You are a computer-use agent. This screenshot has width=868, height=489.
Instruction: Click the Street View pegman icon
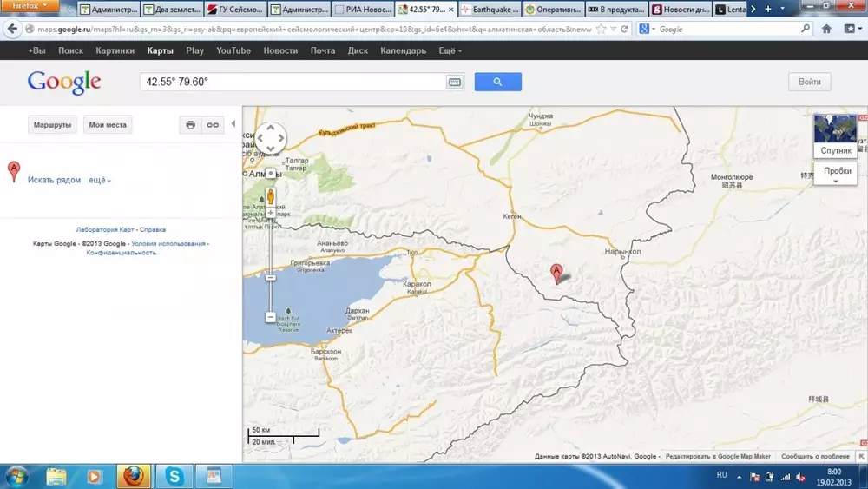(x=270, y=195)
